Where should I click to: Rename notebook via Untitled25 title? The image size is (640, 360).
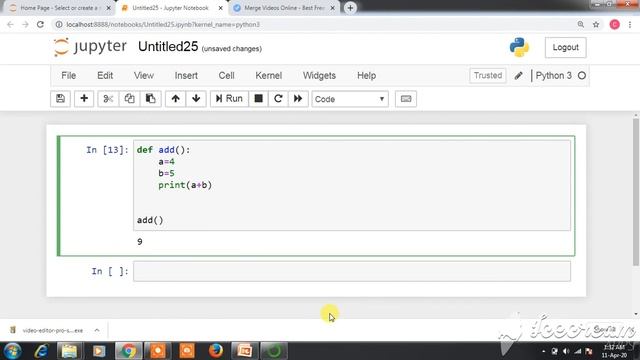[x=168, y=47]
